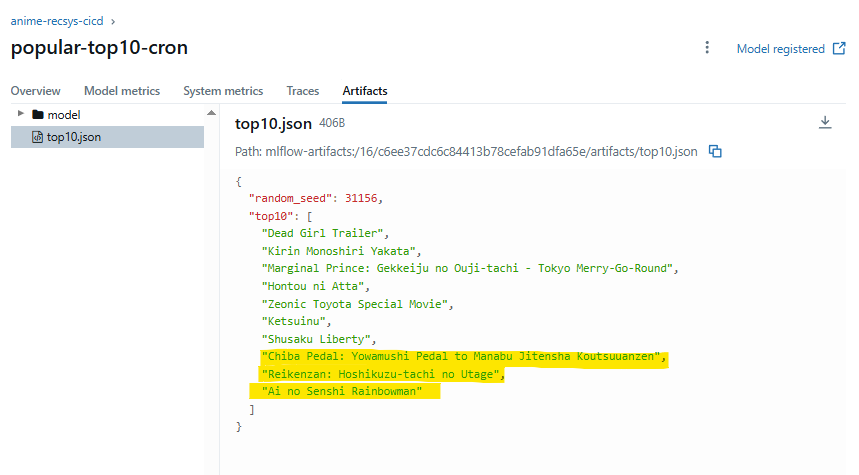Click the 406B file size label
Viewport: 859px width, 475px height.
point(332,123)
